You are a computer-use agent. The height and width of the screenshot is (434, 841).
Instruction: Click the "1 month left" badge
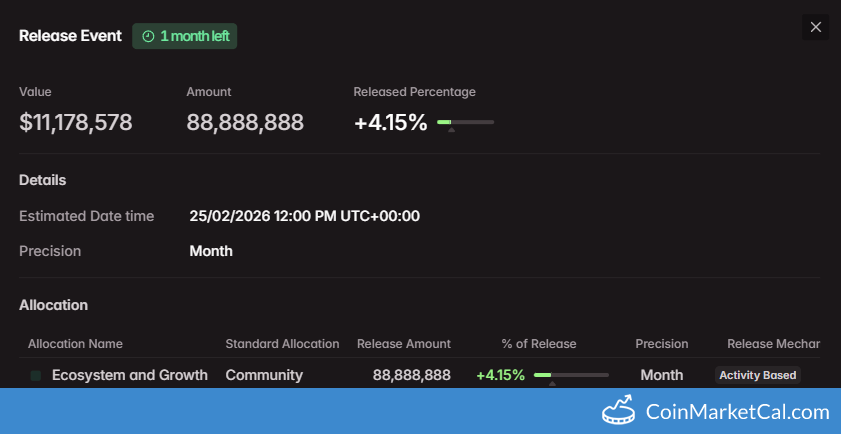coord(185,36)
